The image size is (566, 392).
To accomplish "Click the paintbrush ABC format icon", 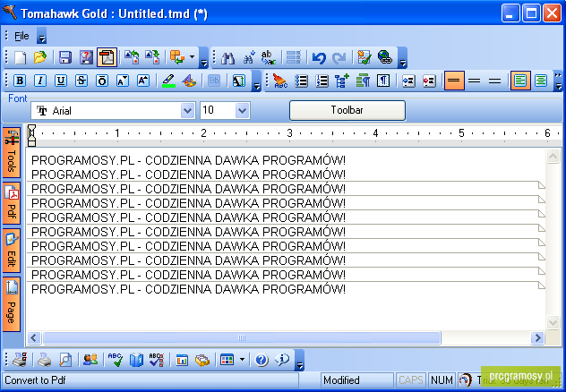I will 279,81.
